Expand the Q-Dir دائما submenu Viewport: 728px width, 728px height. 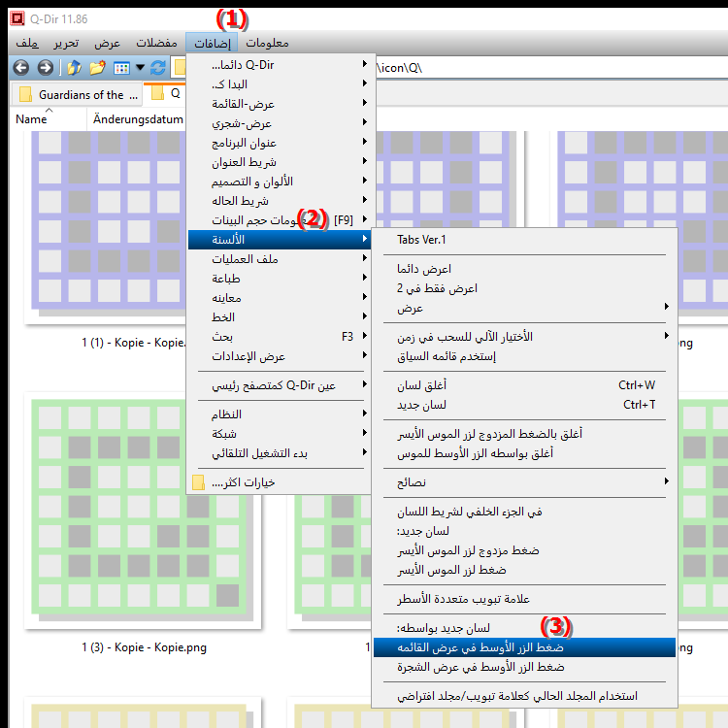(x=279, y=64)
